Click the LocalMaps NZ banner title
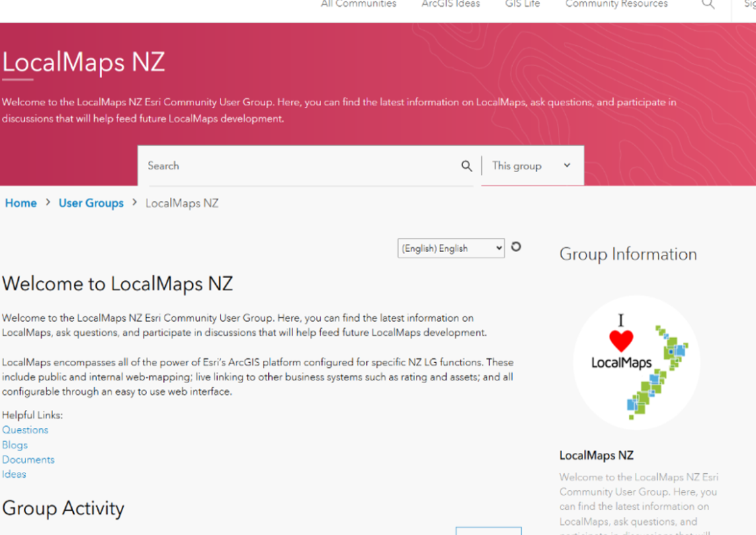This screenshot has width=756, height=535. pyautogui.click(x=83, y=63)
